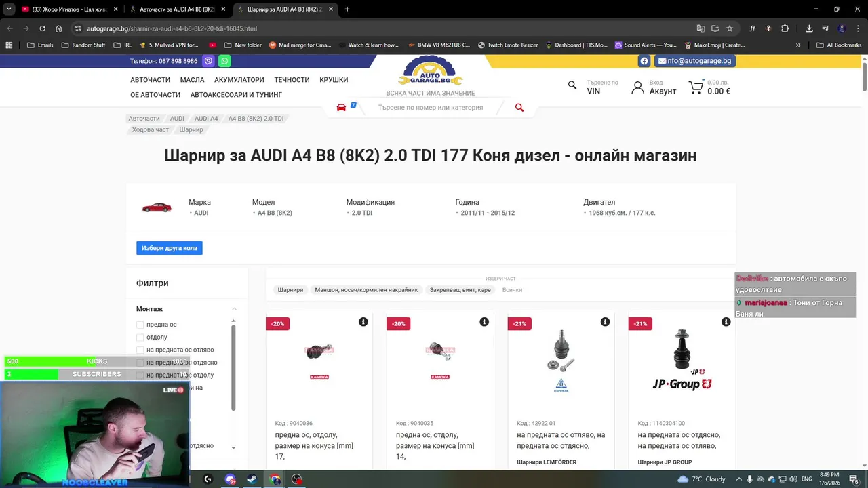Open the weather widget in taskbar
The image size is (868, 488).
(701, 479)
